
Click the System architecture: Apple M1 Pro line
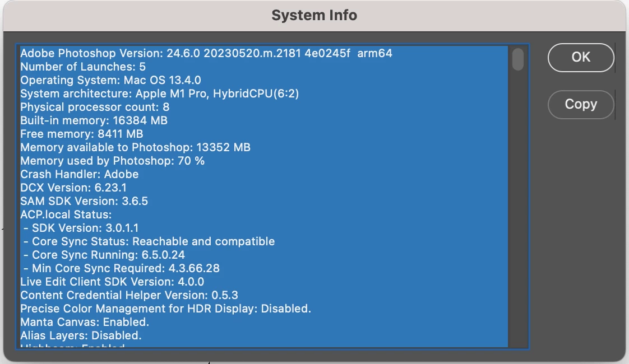[x=160, y=94]
